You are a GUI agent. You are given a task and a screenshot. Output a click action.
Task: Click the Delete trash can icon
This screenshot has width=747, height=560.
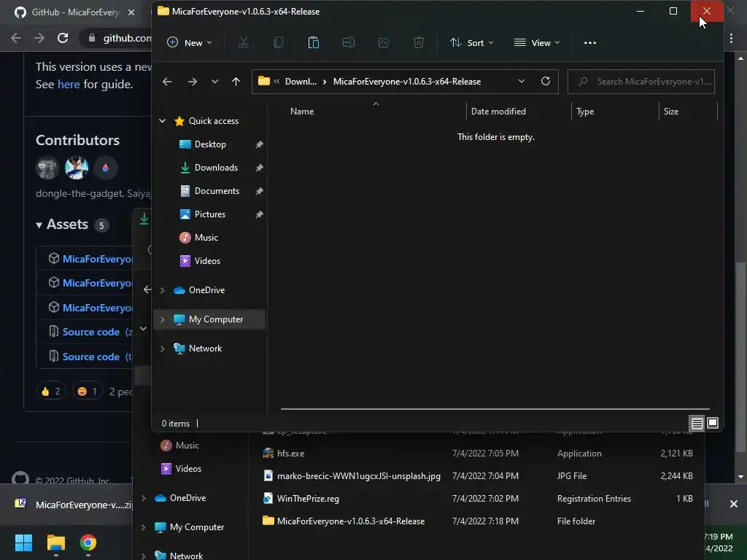[x=419, y=43]
